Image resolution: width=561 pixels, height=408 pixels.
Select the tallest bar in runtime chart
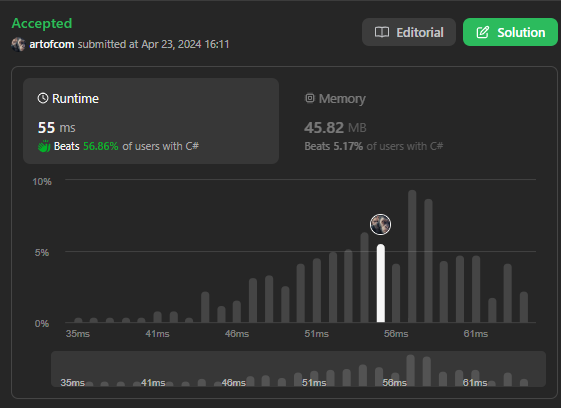click(x=412, y=256)
